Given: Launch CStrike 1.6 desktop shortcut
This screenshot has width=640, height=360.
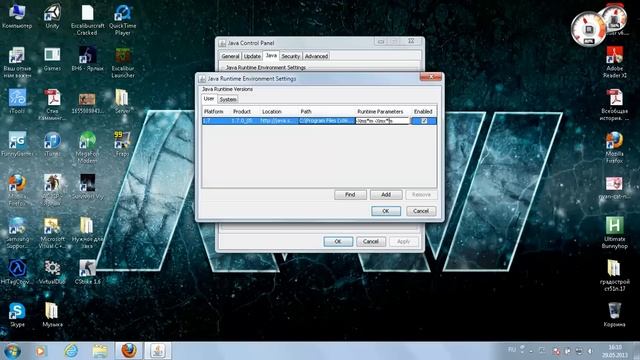Looking at the screenshot, I should tap(87, 272).
